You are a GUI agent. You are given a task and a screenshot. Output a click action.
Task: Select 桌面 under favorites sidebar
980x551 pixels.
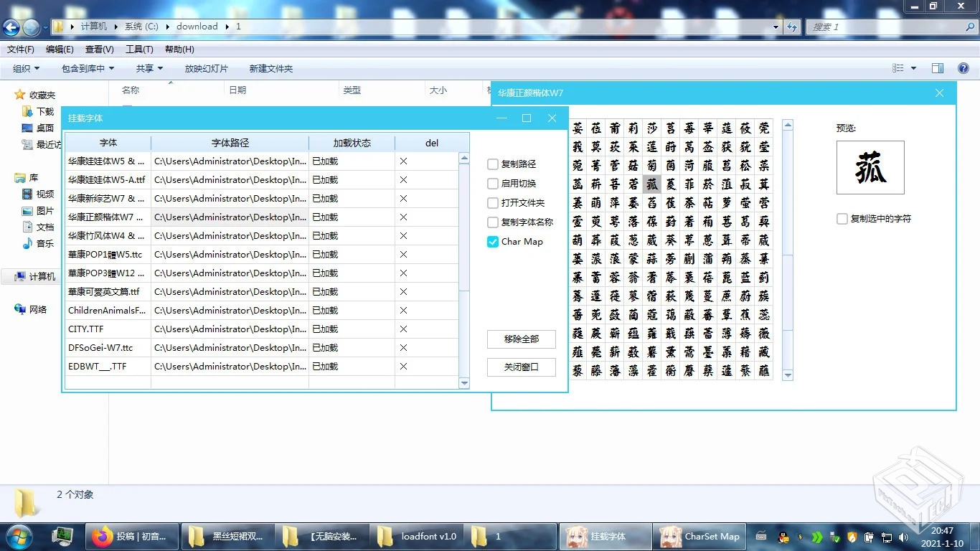44,129
